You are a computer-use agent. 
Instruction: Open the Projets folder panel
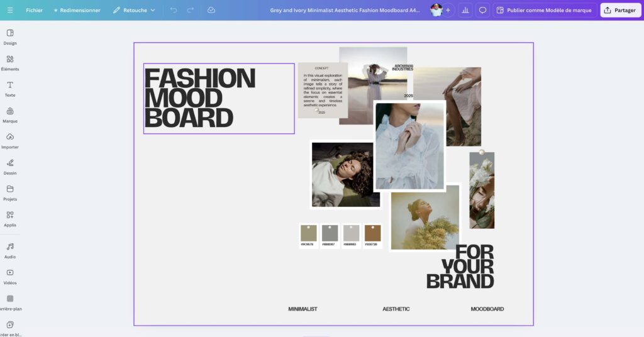point(10,192)
